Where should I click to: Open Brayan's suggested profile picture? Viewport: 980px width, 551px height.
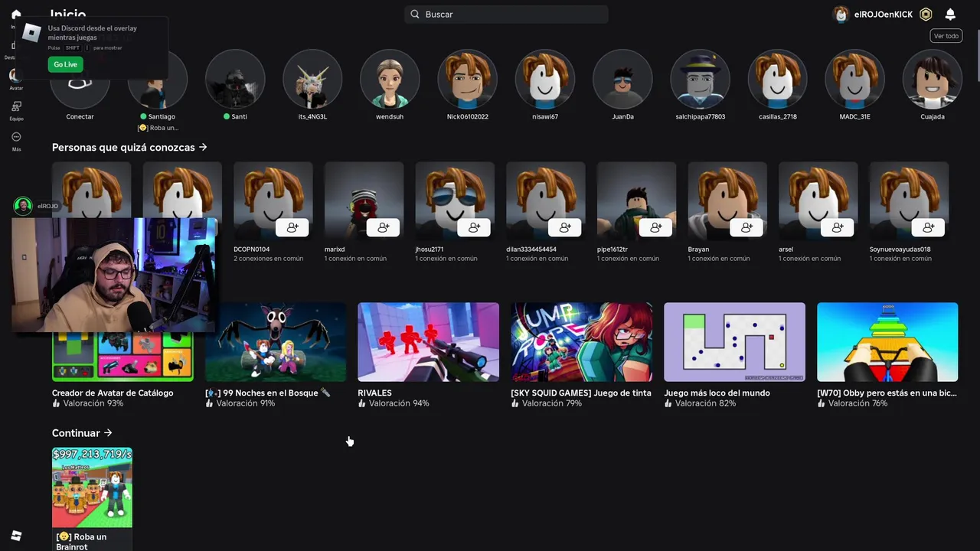[727, 202]
